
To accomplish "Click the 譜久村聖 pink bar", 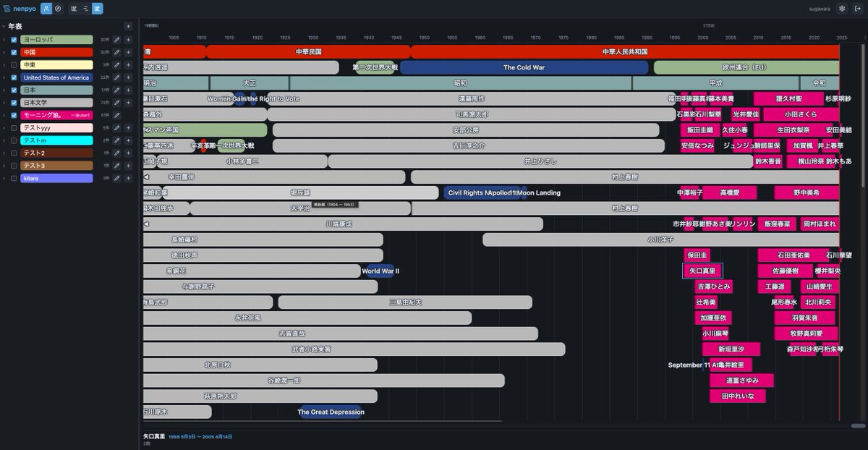I will point(788,98).
